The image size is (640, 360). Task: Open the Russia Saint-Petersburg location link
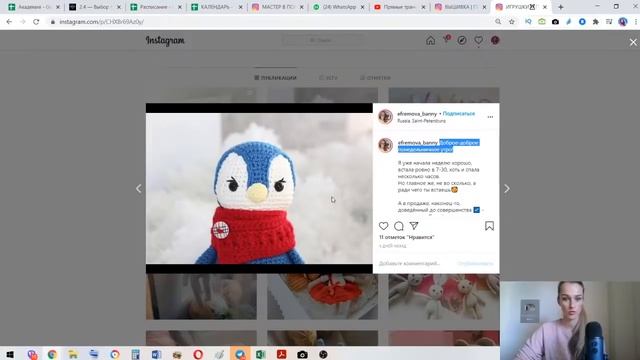[422, 121]
